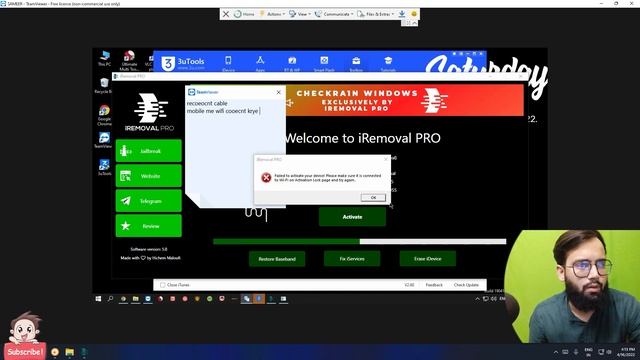Click the microphone icon in local tray
Viewport: 640px width, 360px height.
576,352
